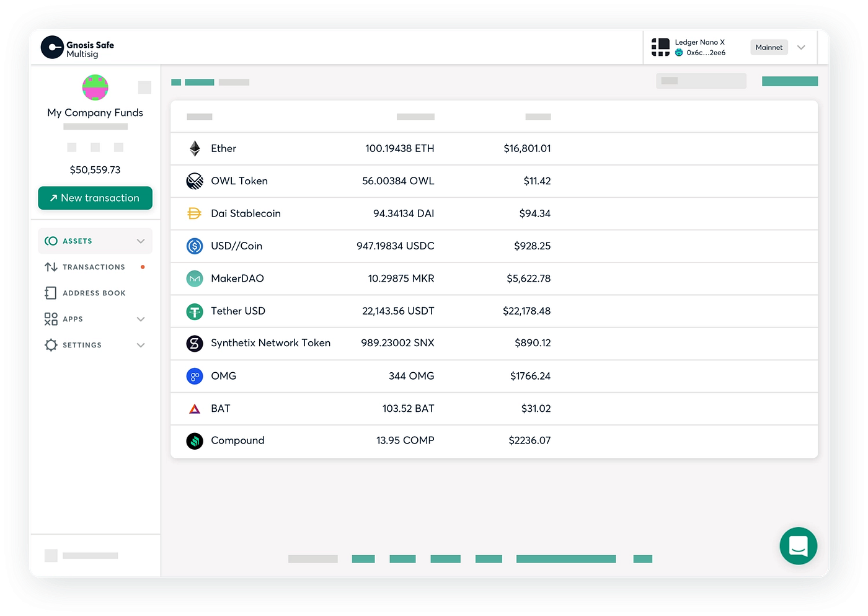Click the MakerDAO asset name
The image size is (868, 616).
[237, 279]
